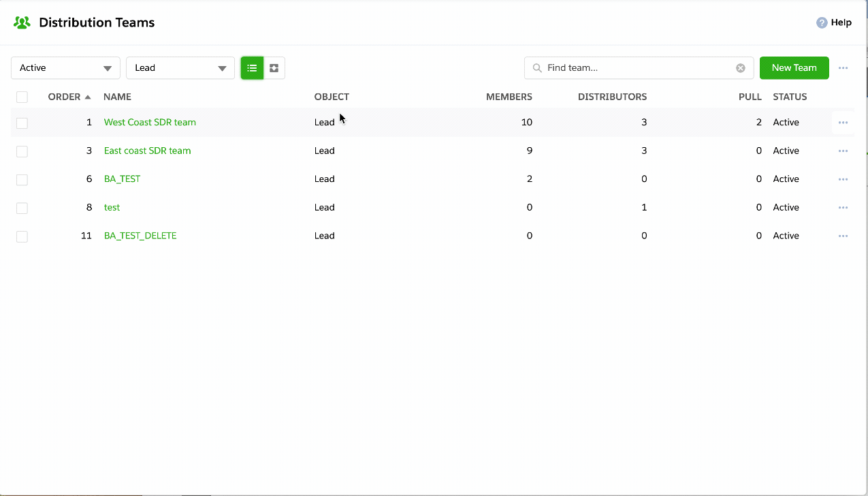Open row actions for test team
The image size is (868, 496).
click(x=843, y=207)
